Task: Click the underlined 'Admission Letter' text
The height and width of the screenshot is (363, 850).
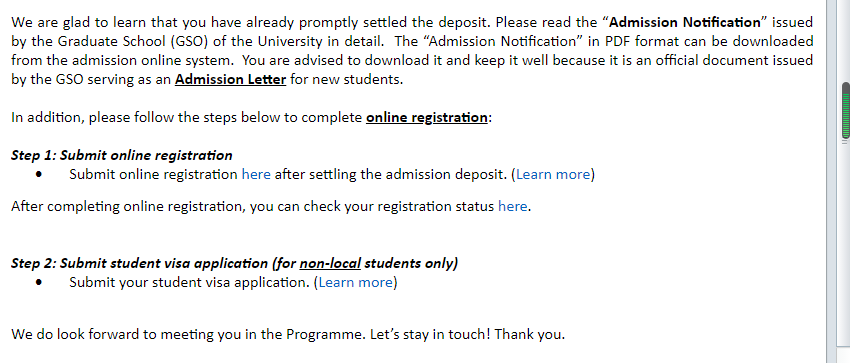Action: (230, 80)
